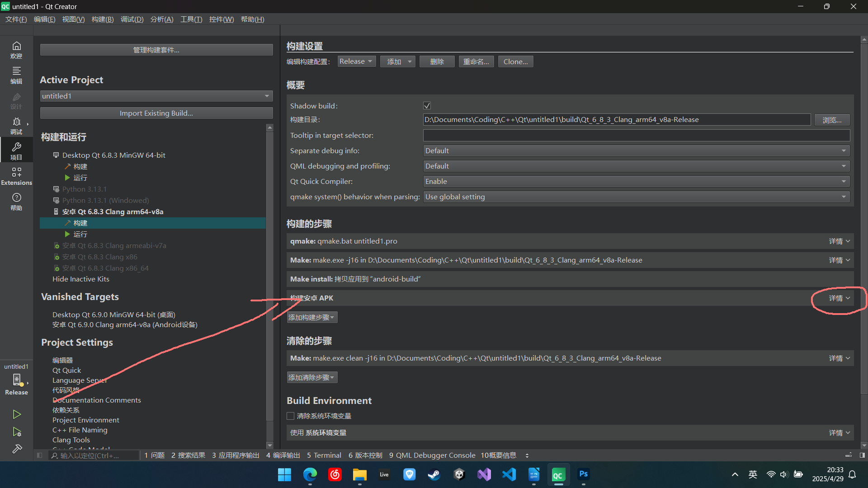Select Build (构建) under Desktop Qt 6.8.3 MinGW
The image size is (868, 488).
(x=80, y=166)
